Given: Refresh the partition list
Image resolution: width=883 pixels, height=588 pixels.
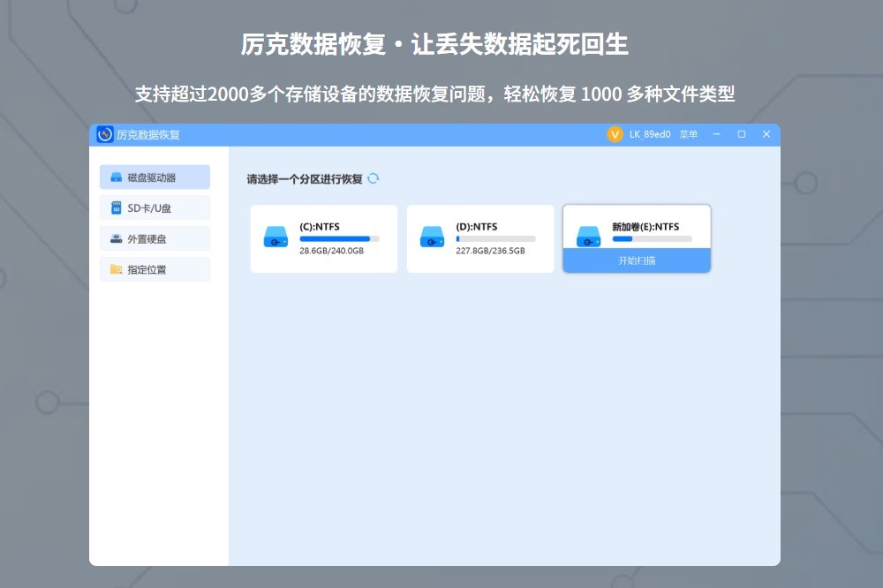Looking at the screenshot, I should point(374,178).
